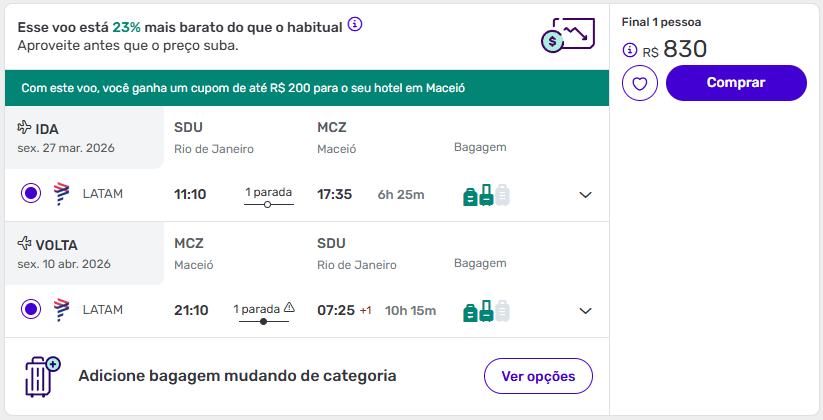823x420 pixels.
Task: Click '1 parada' on the return flight
Action: point(257,308)
